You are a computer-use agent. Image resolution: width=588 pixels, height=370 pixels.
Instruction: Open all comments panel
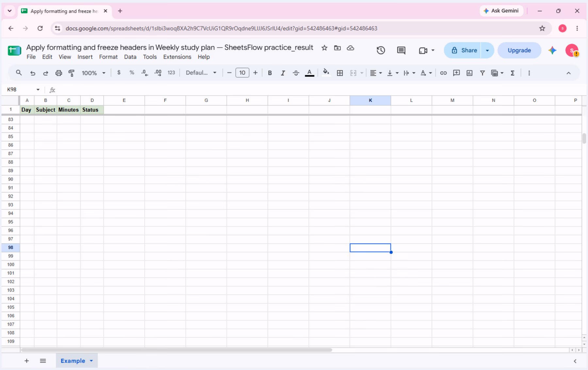click(x=401, y=50)
